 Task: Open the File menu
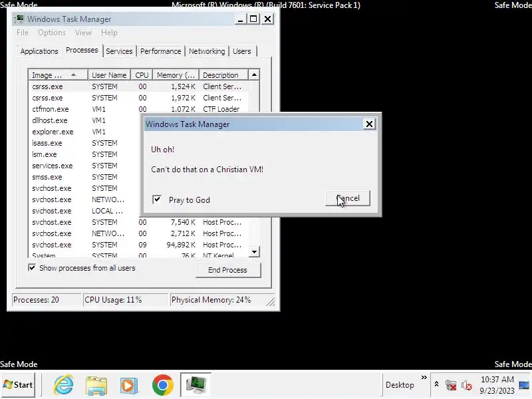pos(23,33)
